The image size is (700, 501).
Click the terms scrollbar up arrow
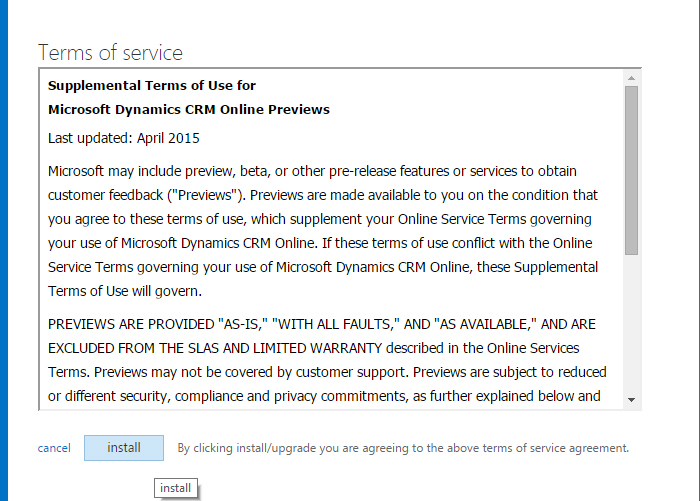(x=631, y=78)
